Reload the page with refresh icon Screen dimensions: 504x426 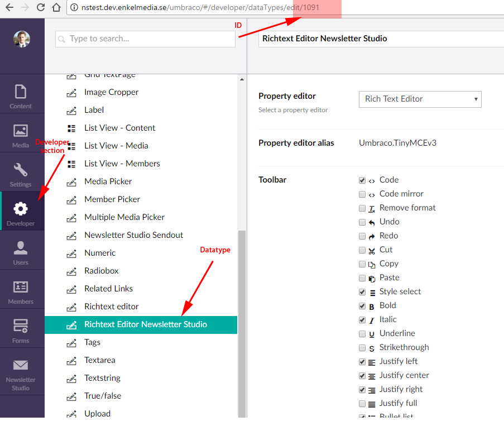(41, 7)
